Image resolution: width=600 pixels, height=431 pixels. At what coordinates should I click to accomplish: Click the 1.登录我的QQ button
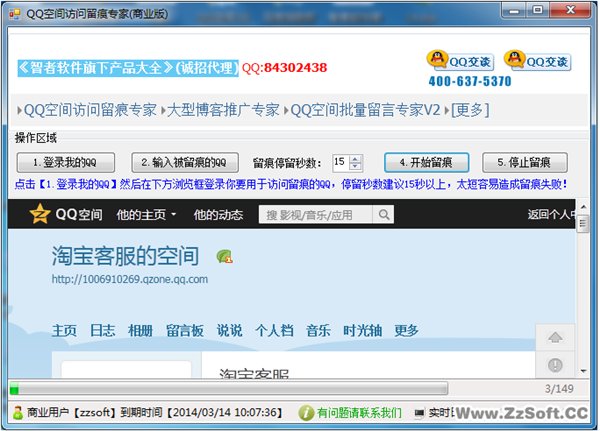[66, 163]
